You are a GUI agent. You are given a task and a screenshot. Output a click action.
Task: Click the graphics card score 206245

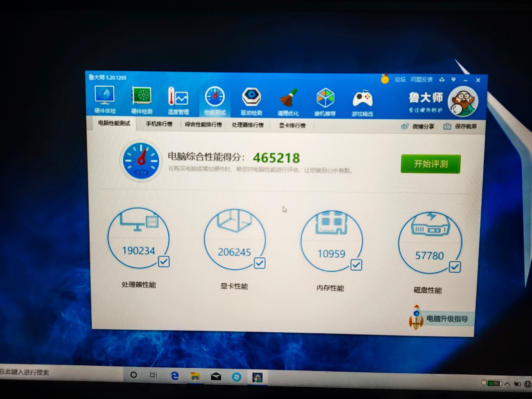click(x=234, y=252)
